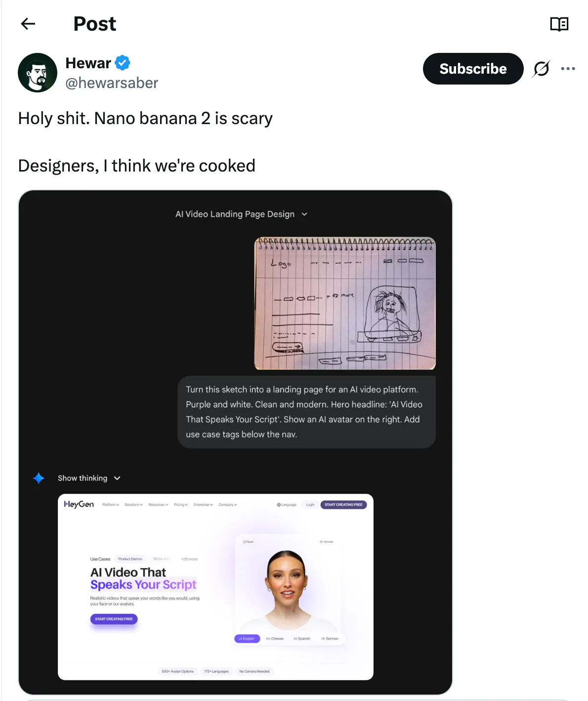Toggle Unmute on the avatar video
Viewport: 588px width, 701px height.
[x=327, y=542]
